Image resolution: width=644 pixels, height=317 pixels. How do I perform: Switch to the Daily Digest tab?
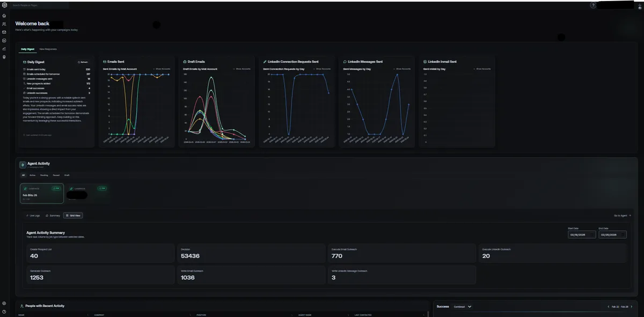click(x=27, y=49)
